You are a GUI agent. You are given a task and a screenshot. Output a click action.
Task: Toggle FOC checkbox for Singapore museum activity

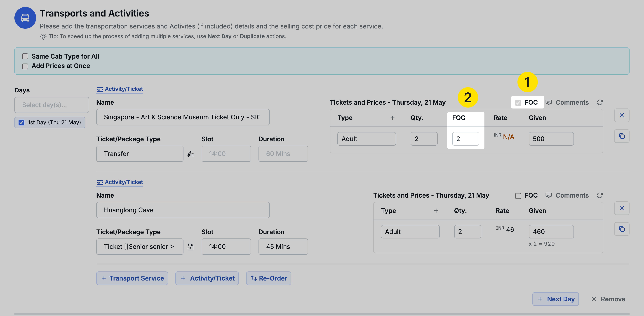click(x=518, y=103)
